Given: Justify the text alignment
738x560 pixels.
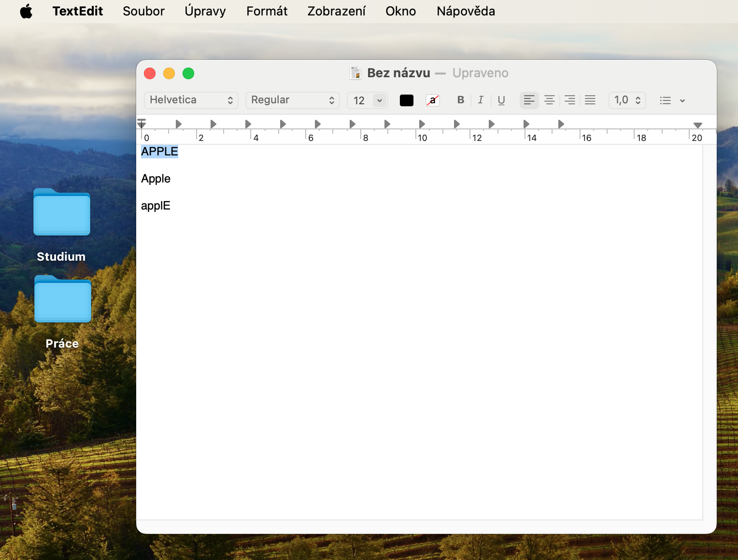Looking at the screenshot, I should coord(590,100).
